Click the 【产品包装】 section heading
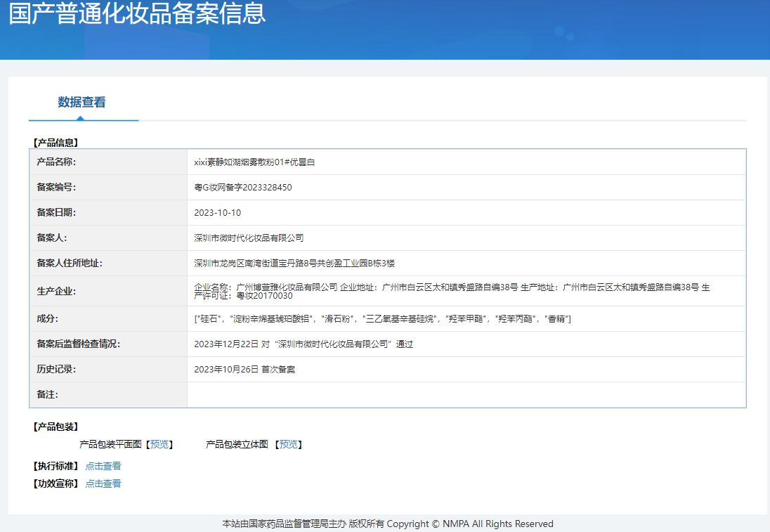Screen dimensions: 770x532 56,427
